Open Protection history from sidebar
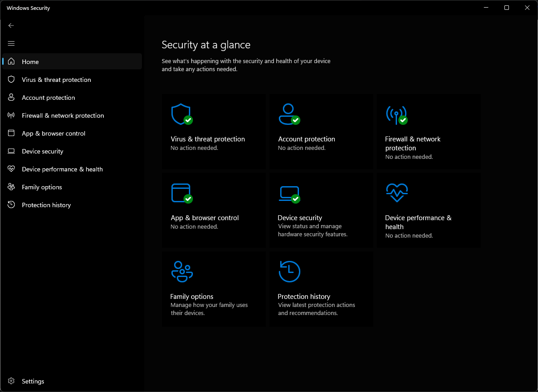The height and width of the screenshot is (392, 538). [72, 205]
